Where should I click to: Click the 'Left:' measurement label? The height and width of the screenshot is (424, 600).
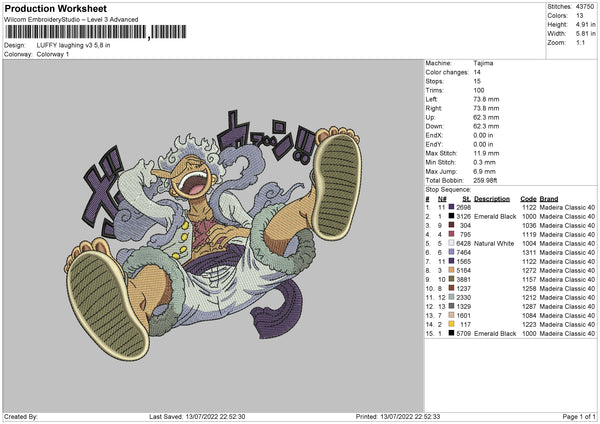431,99
